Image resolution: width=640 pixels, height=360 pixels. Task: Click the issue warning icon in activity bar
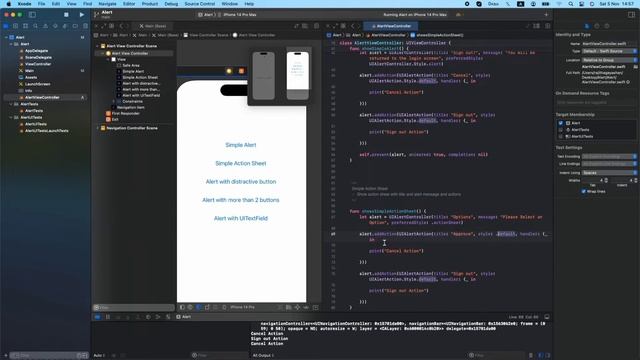point(458,15)
